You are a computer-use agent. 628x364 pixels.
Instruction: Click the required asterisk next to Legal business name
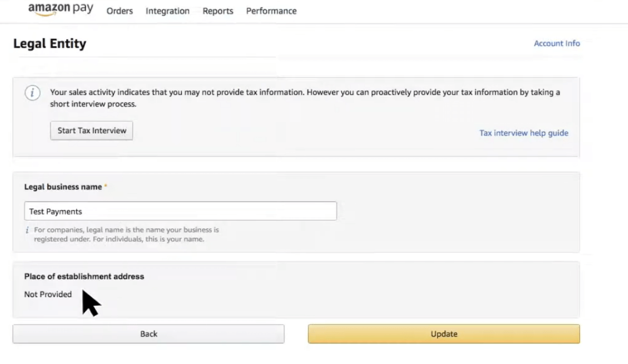pos(106,185)
